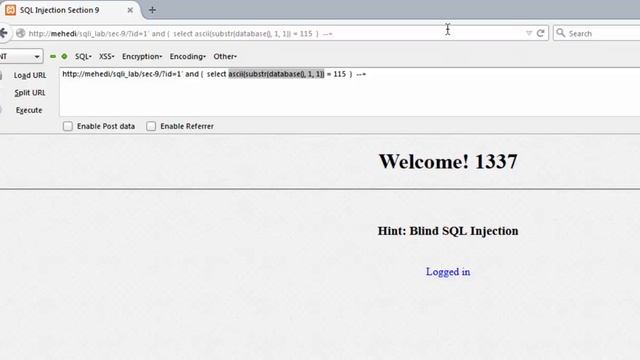Click the globe site identity icon
The height and width of the screenshot is (360, 640).
click(x=20, y=33)
